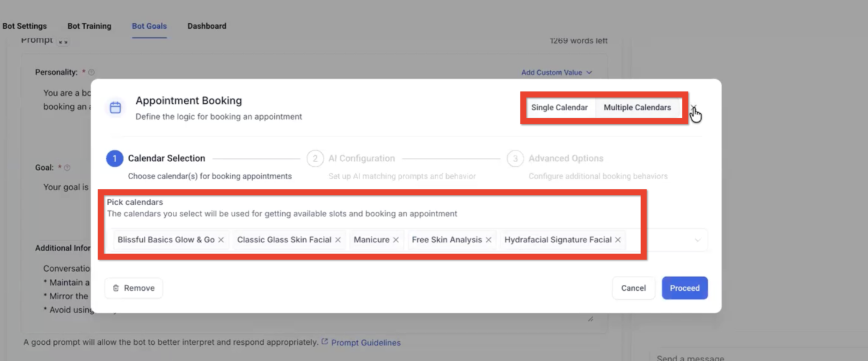Click the Personality help info icon
The image size is (868, 361).
(x=91, y=73)
